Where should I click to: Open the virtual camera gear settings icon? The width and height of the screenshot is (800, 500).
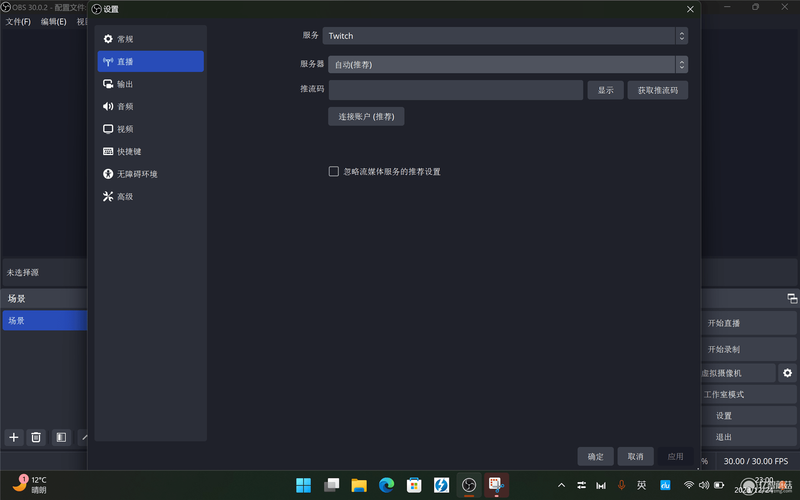(787, 373)
